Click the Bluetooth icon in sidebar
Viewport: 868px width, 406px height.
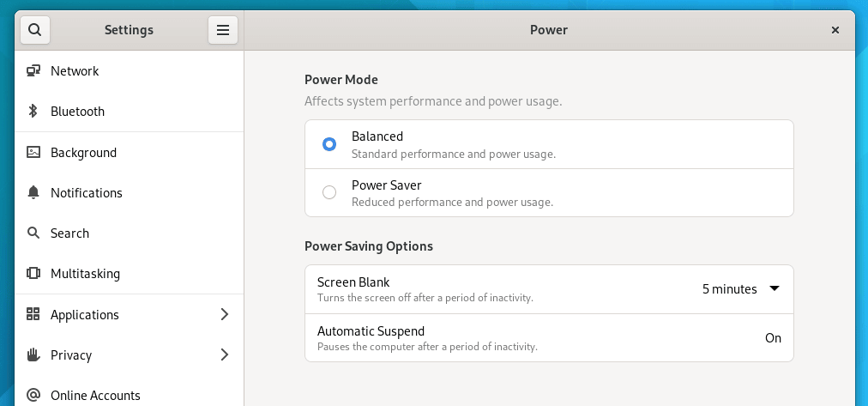(x=33, y=112)
